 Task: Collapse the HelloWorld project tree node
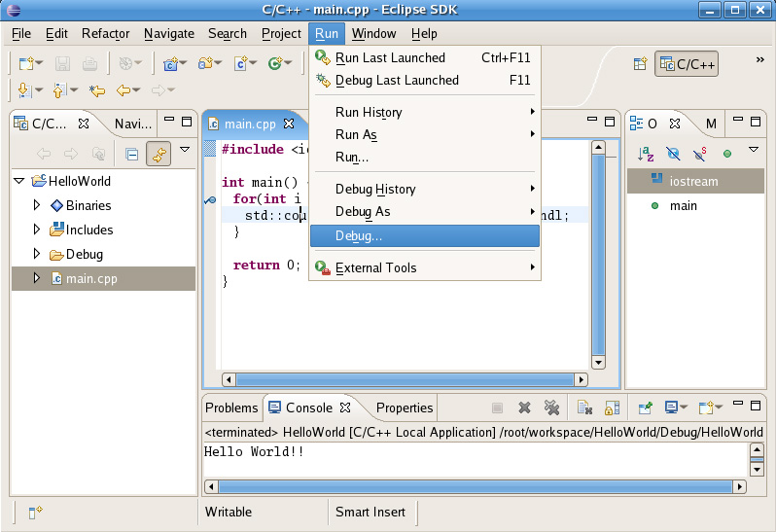click(x=19, y=181)
